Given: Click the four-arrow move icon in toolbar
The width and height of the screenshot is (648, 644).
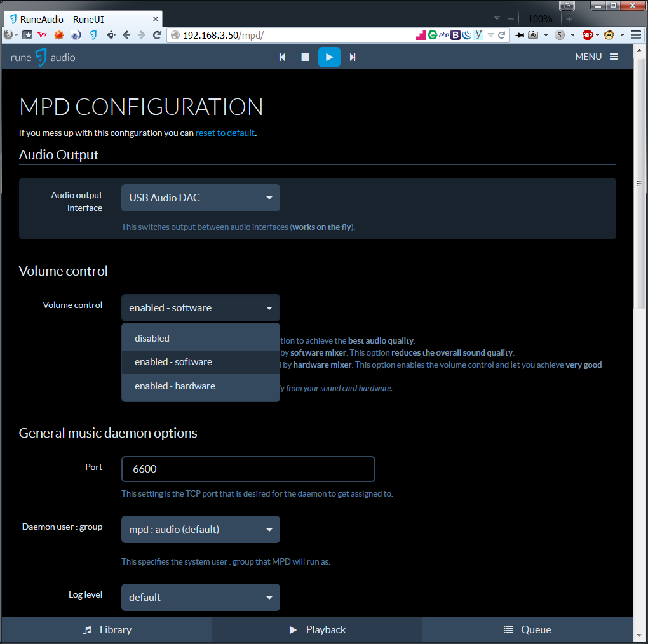Looking at the screenshot, I should (x=111, y=35).
